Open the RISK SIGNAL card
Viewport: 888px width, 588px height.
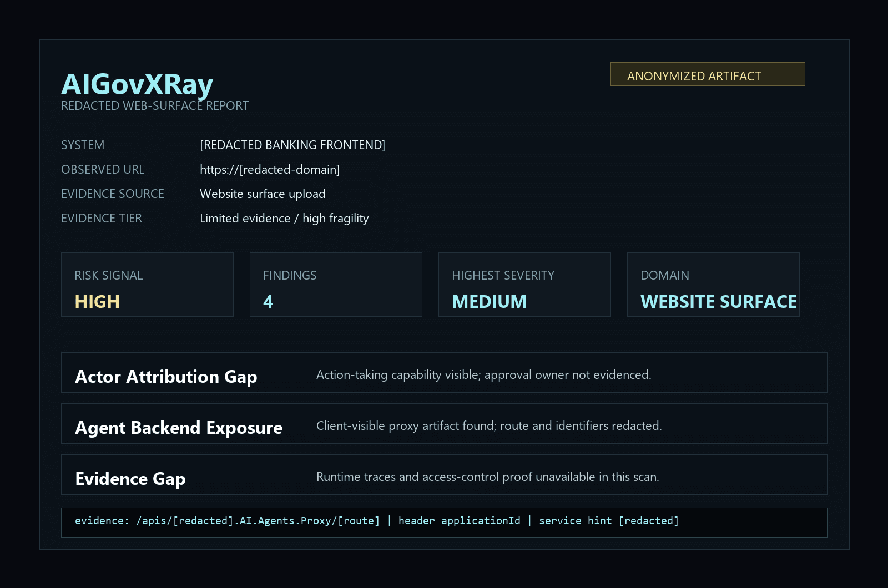pos(147,285)
